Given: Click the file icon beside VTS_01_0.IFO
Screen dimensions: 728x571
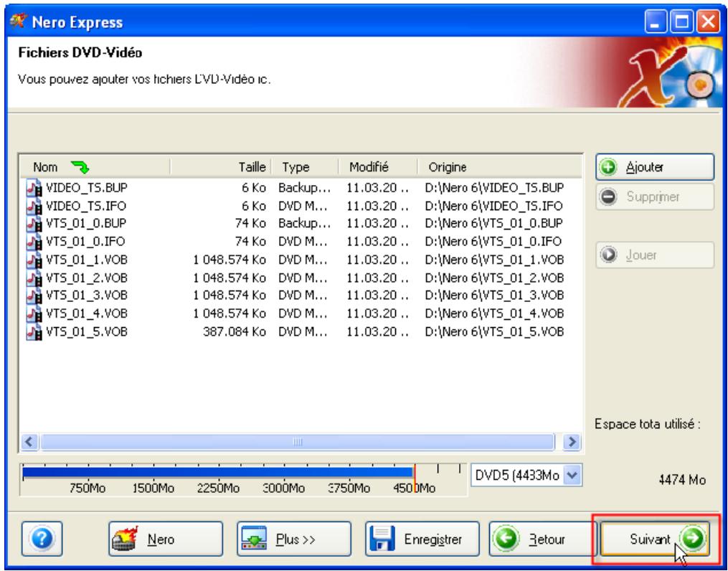Looking at the screenshot, I should tap(34, 242).
